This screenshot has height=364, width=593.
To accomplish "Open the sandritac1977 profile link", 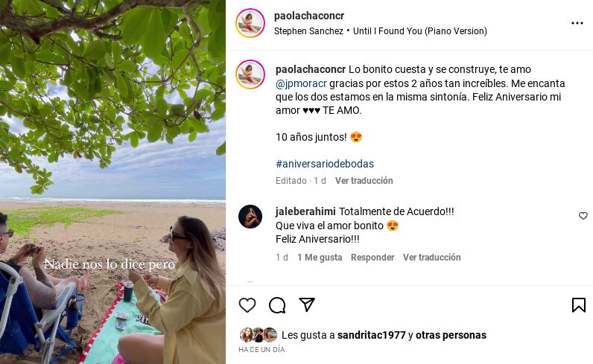I will tap(372, 335).
